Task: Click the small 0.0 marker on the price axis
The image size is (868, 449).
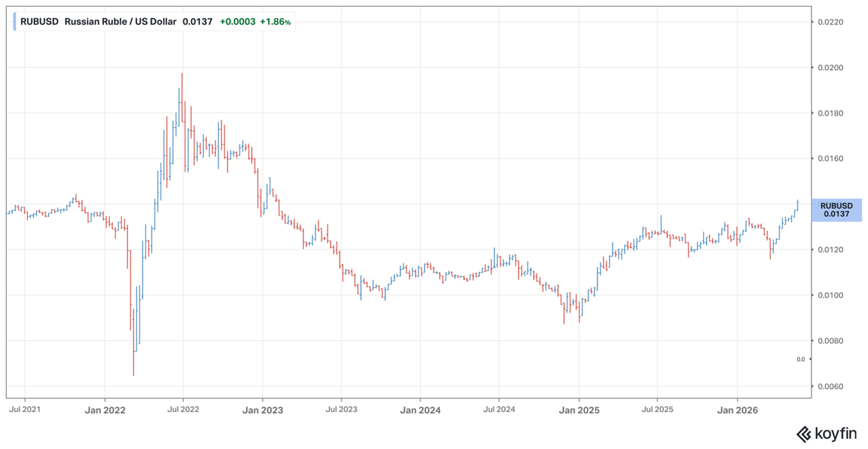Action: coord(801,359)
